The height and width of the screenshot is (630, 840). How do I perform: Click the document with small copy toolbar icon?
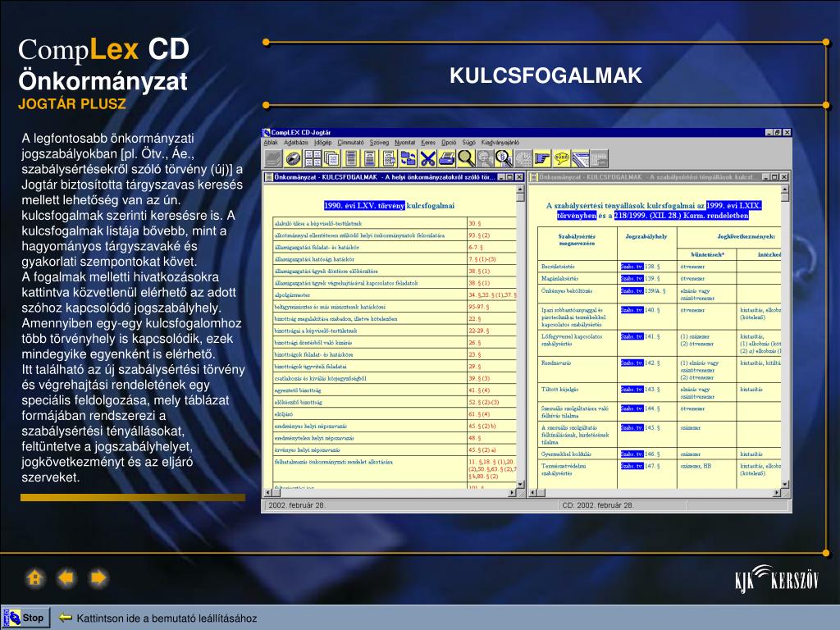(x=389, y=158)
